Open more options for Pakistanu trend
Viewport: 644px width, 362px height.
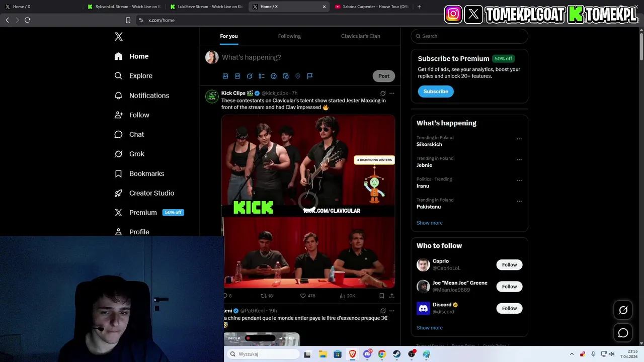(x=519, y=201)
